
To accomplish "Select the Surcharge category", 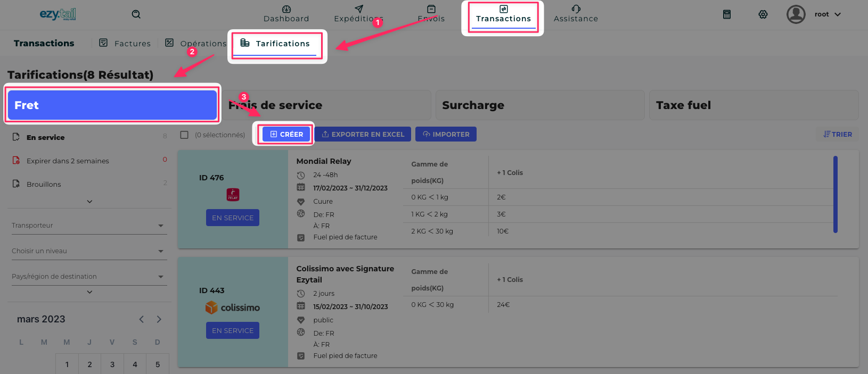I will tap(540, 105).
